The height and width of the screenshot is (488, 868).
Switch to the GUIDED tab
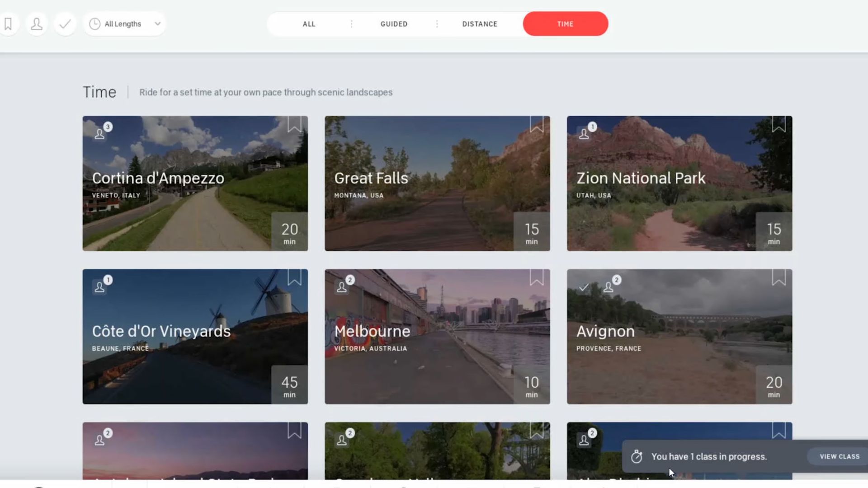pyautogui.click(x=394, y=24)
